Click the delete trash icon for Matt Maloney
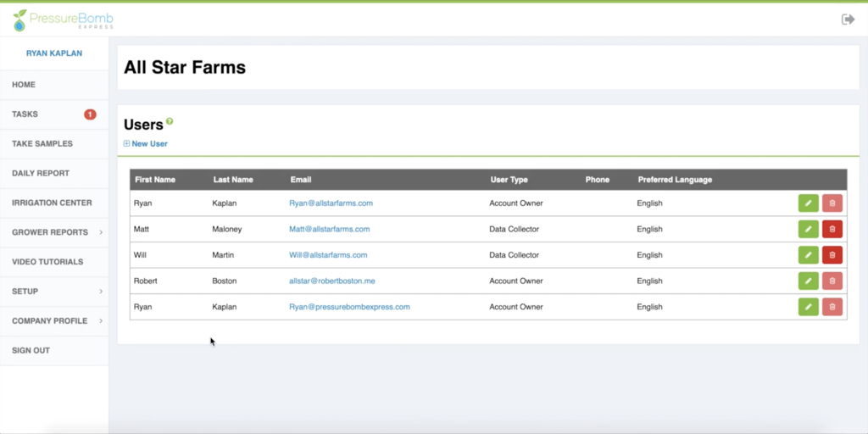The image size is (868, 434). (832, 229)
